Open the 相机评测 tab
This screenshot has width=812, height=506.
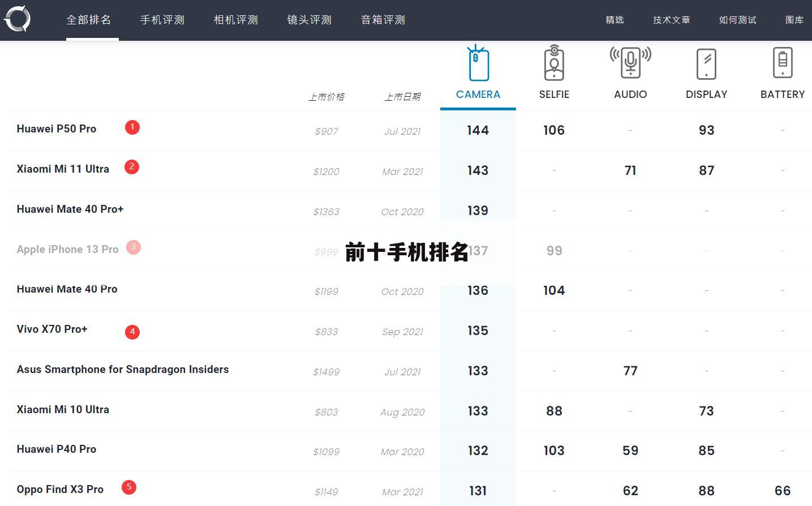(x=236, y=20)
